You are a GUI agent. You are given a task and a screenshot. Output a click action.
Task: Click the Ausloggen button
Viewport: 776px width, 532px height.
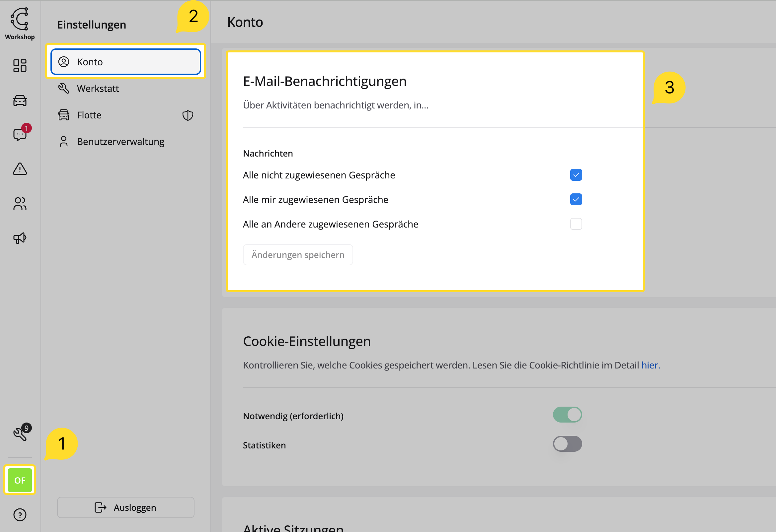pos(125,507)
